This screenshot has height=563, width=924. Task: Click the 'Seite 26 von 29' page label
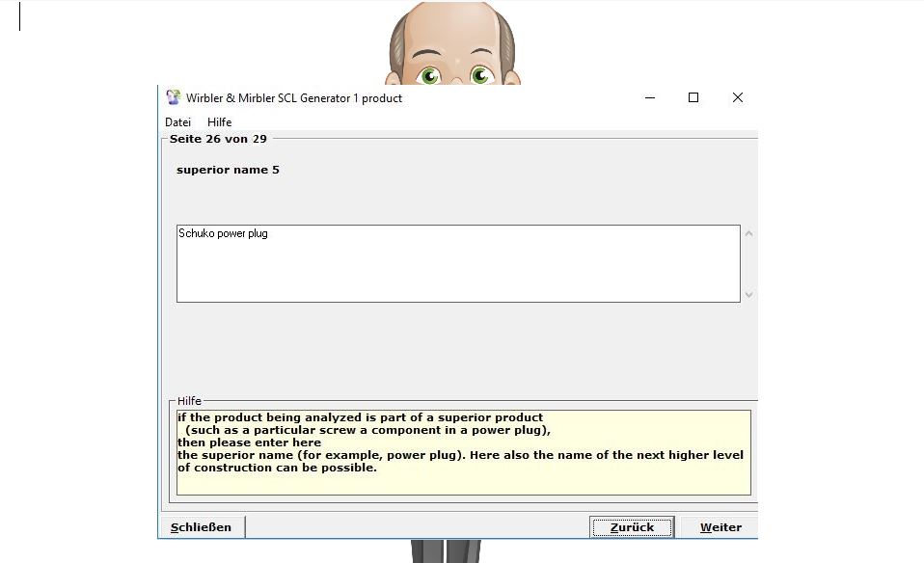coord(218,139)
